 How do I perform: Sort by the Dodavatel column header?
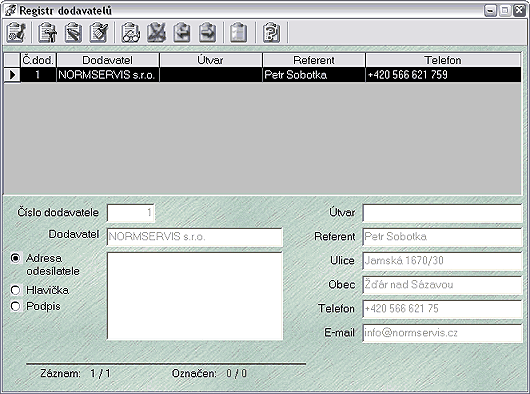[108, 60]
